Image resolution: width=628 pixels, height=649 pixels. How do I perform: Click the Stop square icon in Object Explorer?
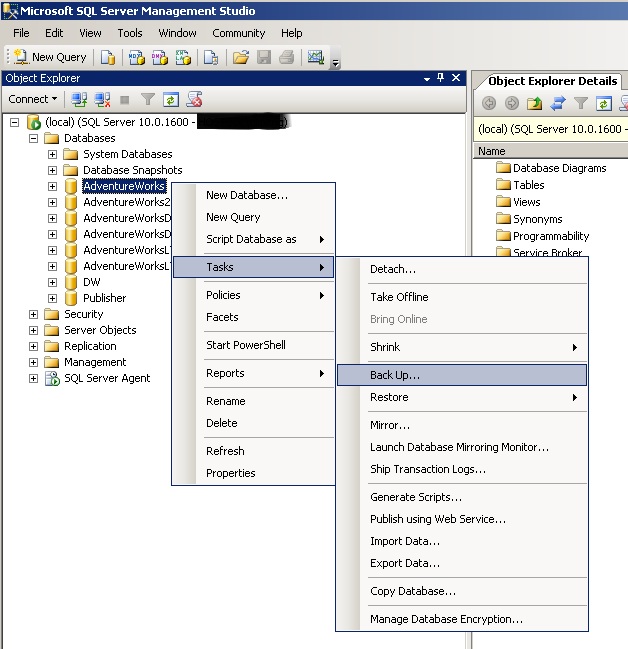(x=125, y=100)
